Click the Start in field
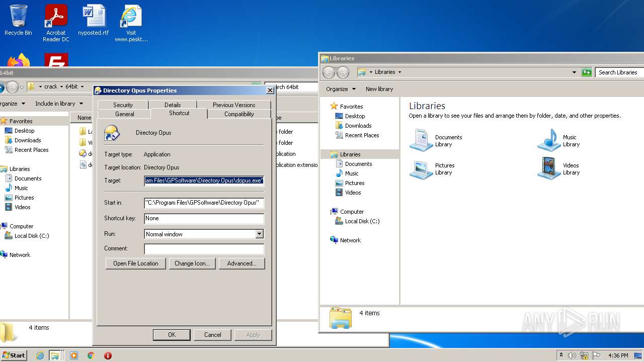The width and height of the screenshot is (644, 362). click(204, 203)
